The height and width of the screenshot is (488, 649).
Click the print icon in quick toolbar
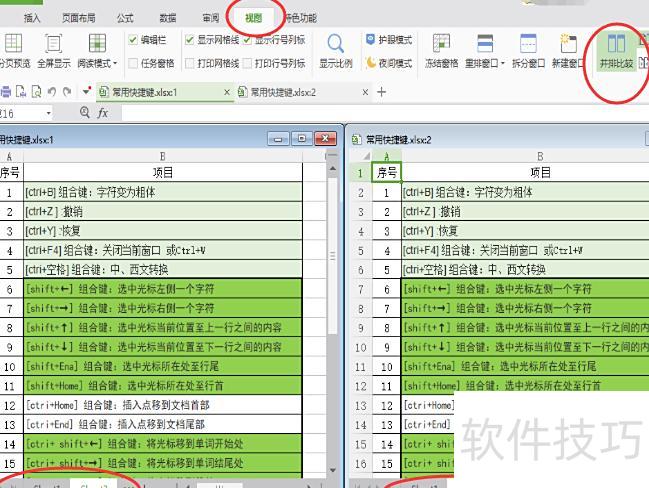5,91
